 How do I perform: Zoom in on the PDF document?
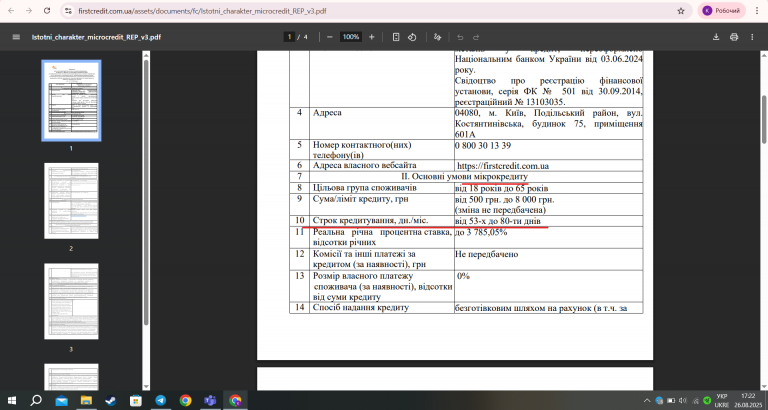371,37
